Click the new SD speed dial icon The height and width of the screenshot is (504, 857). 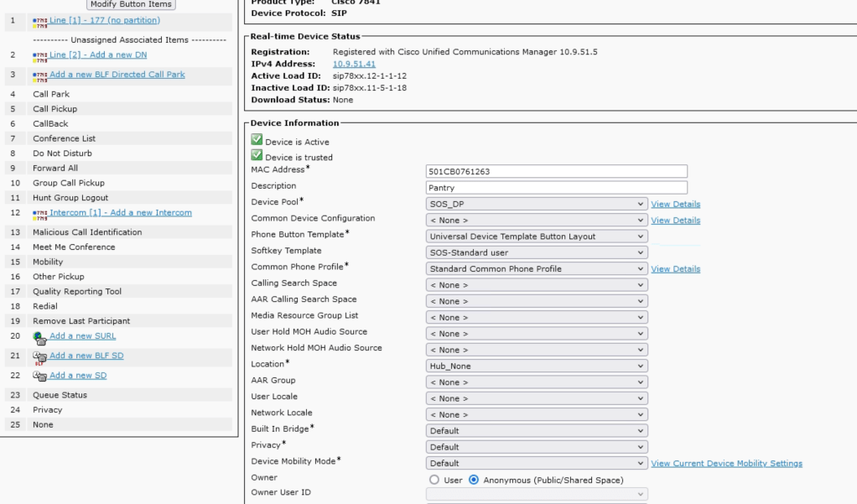pyautogui.click(x=39, y=377)
